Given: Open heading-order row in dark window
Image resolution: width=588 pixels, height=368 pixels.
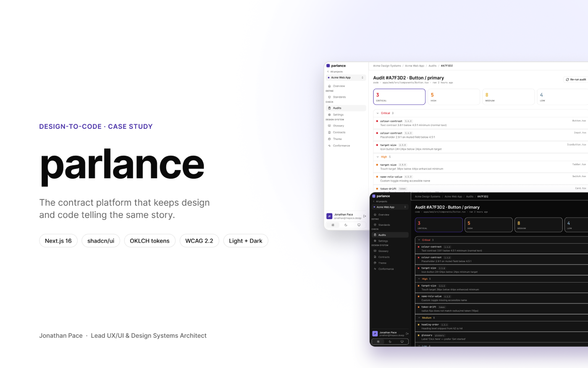Looking at the screenshot, I should pyautogui.click(x=501, y=326).
